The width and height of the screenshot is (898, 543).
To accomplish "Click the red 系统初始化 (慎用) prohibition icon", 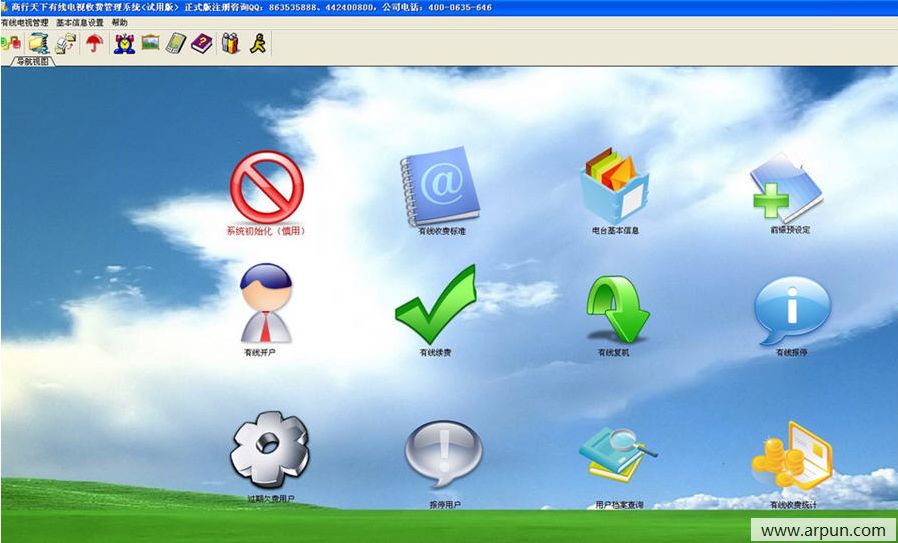I will click(266, 186).
